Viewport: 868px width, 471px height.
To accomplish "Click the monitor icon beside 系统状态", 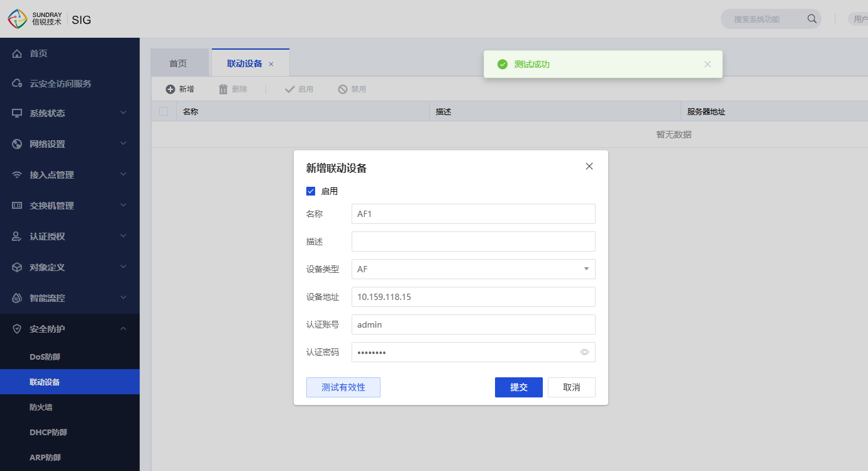I will tap(17, 113).
